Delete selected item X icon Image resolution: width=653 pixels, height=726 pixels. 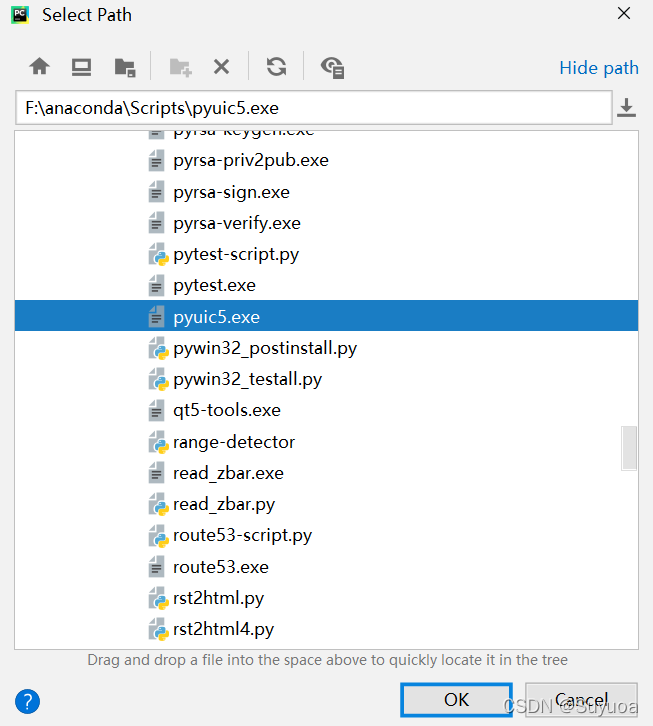pos(221,67)
